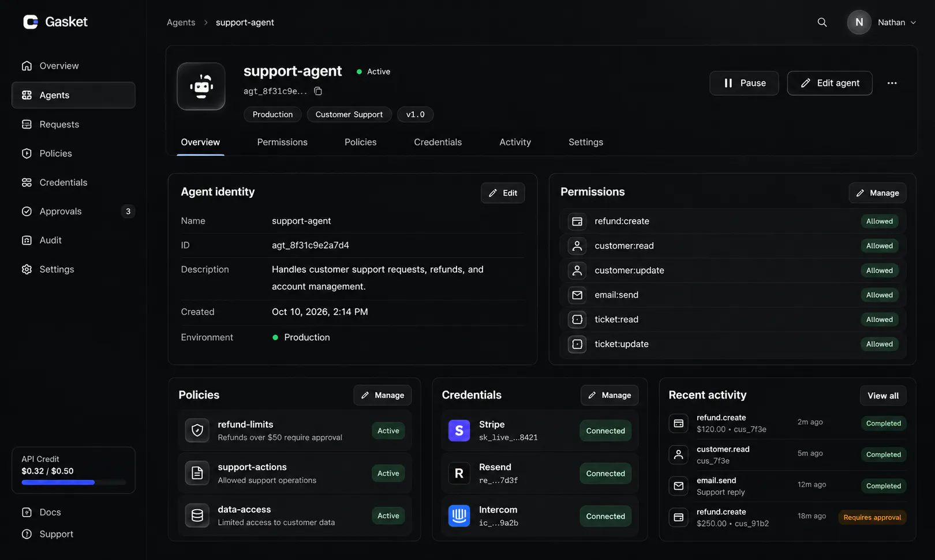Viewport: 935px width, 560px height.
Task: Open the Requires approval refund.create entry
Action: tap(787, 517)
